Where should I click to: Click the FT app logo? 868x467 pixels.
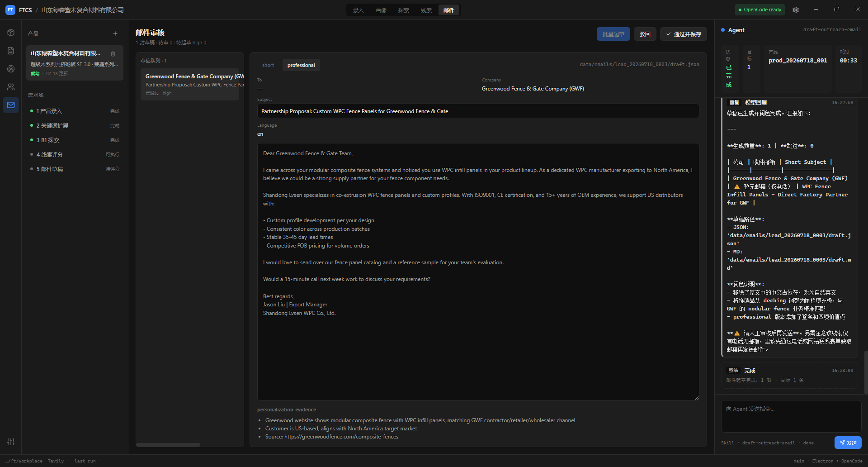10,10
